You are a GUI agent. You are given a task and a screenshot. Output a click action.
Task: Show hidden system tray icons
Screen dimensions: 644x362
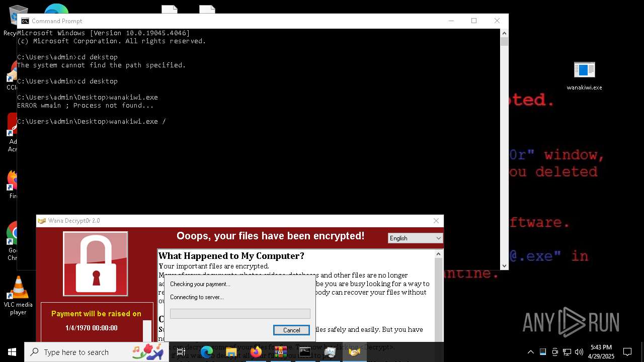pos(530,352)
